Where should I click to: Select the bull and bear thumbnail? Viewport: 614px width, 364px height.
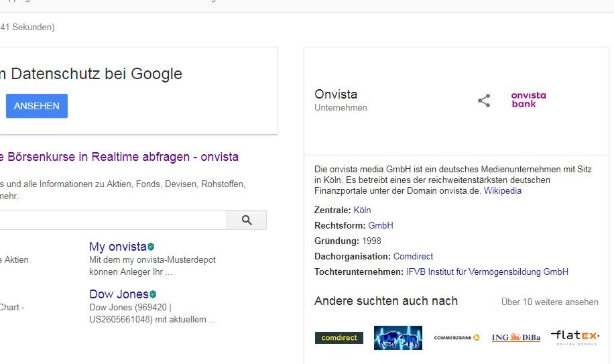(x=398, y=338)
